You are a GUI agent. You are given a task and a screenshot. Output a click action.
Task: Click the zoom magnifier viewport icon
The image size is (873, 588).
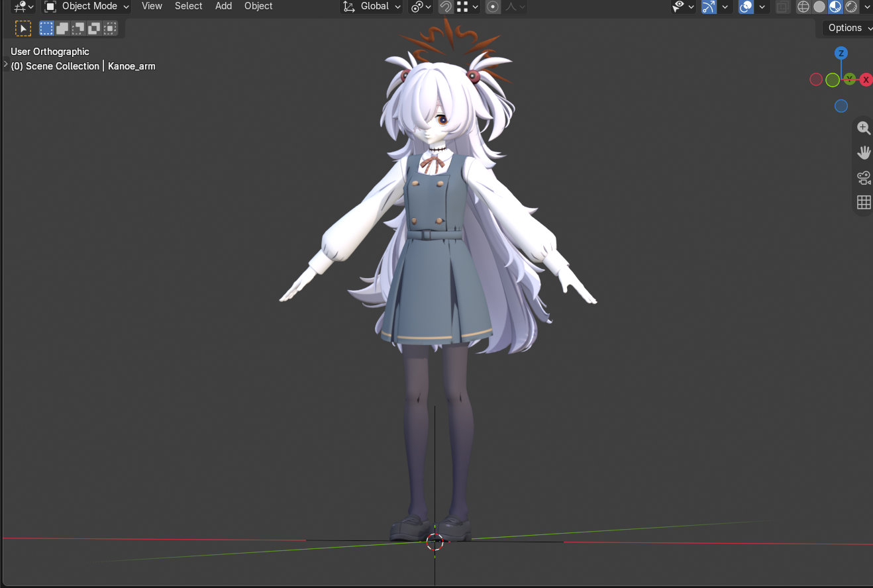coord(864,128)
